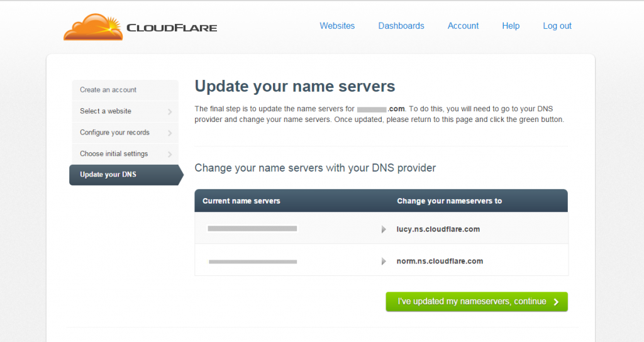644x342 pixels.
Task: Open the Help page
Action: tap(511, 26)
